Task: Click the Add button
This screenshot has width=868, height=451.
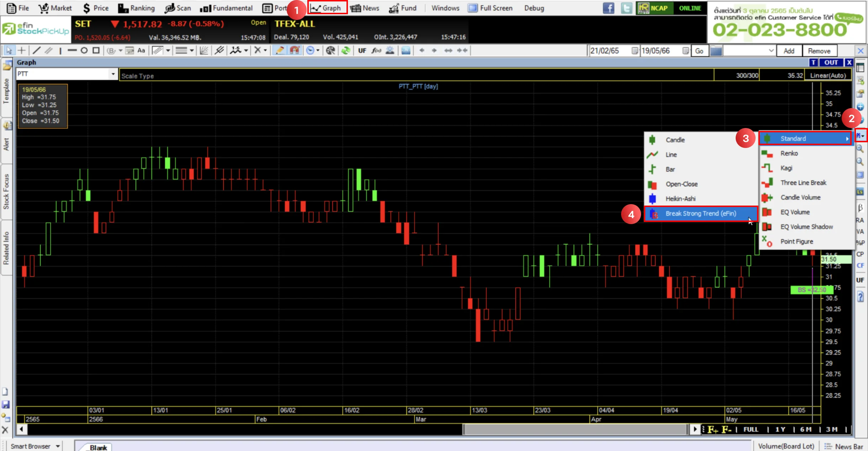Action: click(789, 51)
